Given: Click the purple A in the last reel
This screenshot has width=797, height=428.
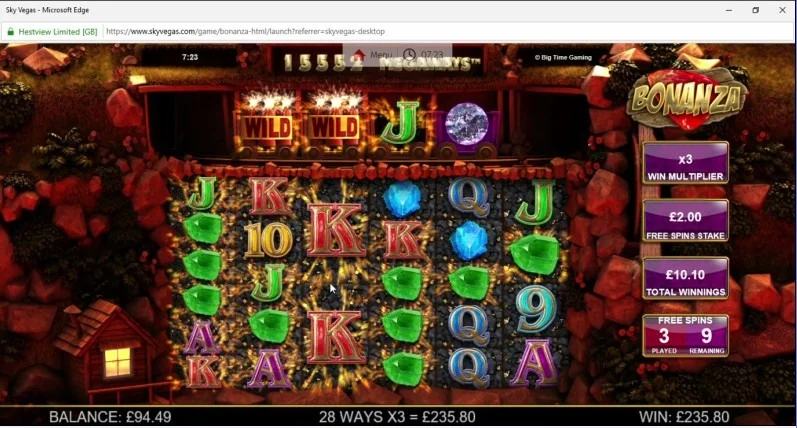Looking at the screenshot, I should point(535,364).
